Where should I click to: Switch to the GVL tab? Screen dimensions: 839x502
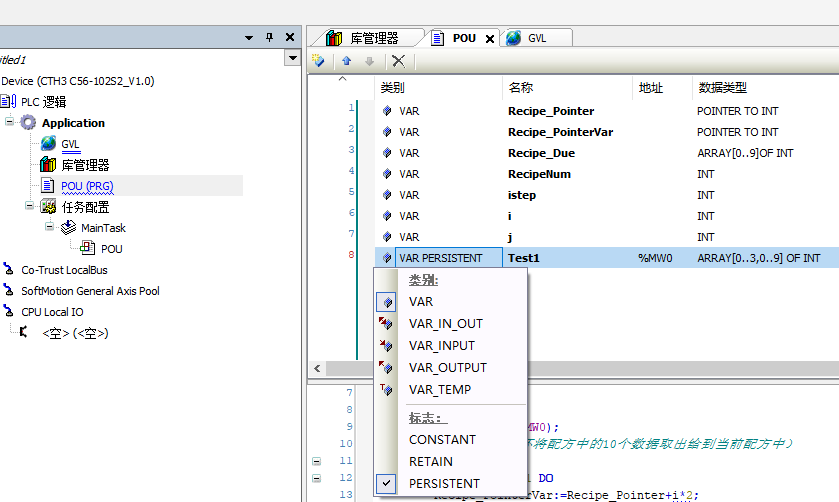536,39
